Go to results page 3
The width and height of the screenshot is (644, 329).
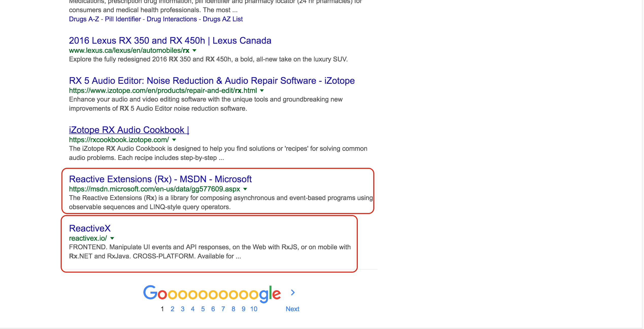click(x=183, y=309)
